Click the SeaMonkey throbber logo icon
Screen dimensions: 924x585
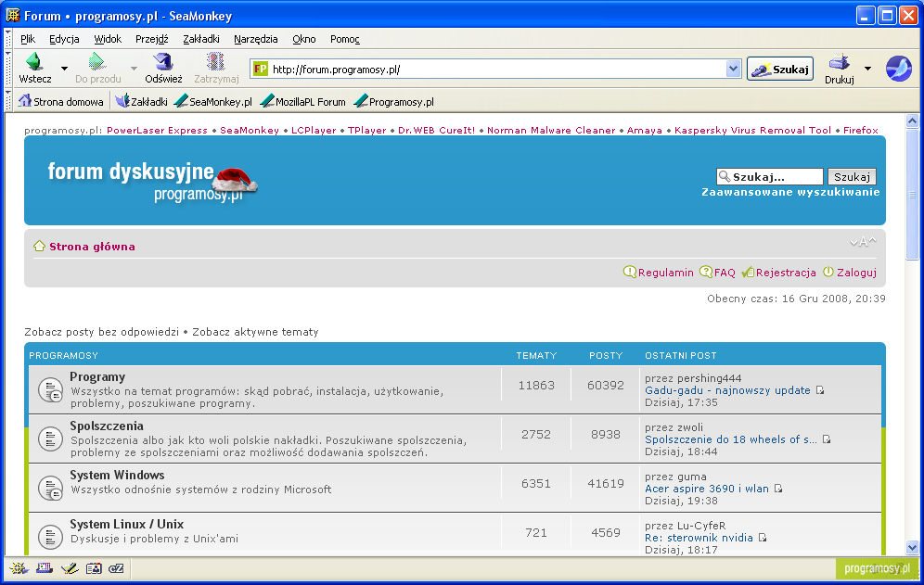(899, 69)
